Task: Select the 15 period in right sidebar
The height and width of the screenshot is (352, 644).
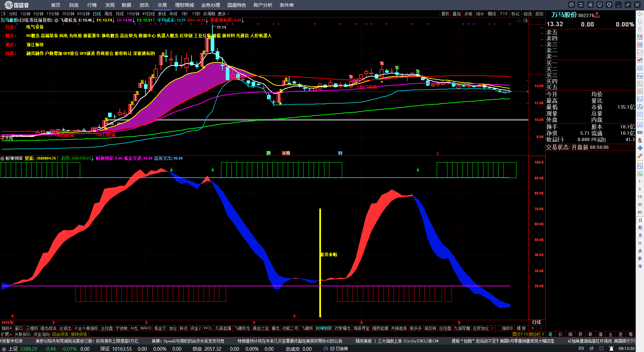Action: pos(640,197)
